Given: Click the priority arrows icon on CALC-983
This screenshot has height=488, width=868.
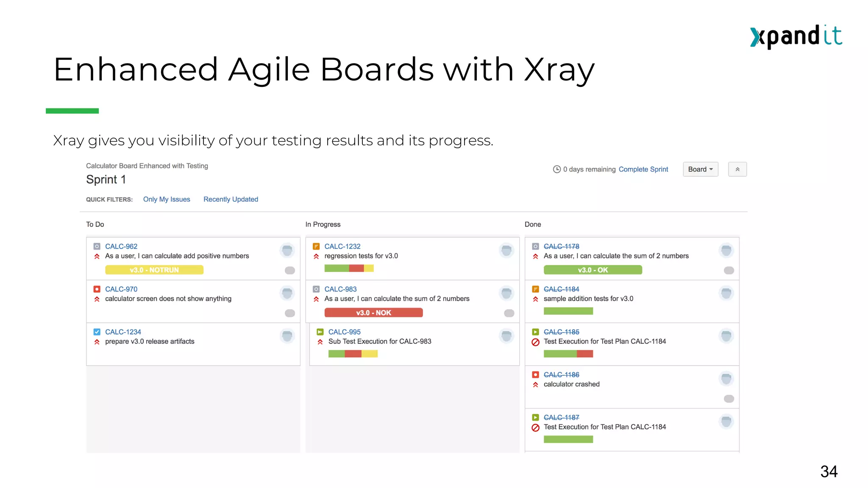Looking at the screenshot, I should tap(316, 299).
